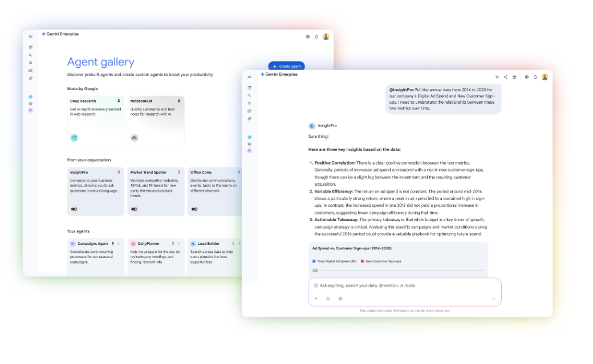Click the send arrow in prompt box
The image size is (593, 364).
(493, 298)
